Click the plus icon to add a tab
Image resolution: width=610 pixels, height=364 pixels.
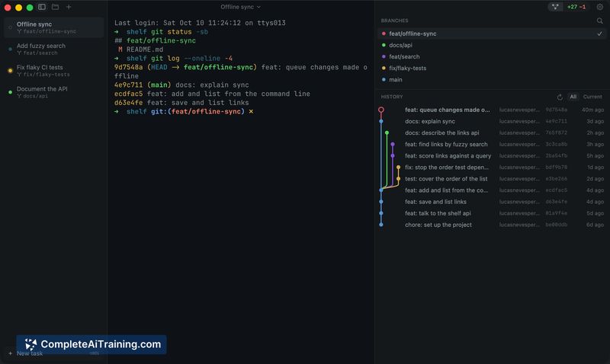(x=69, y=7)
